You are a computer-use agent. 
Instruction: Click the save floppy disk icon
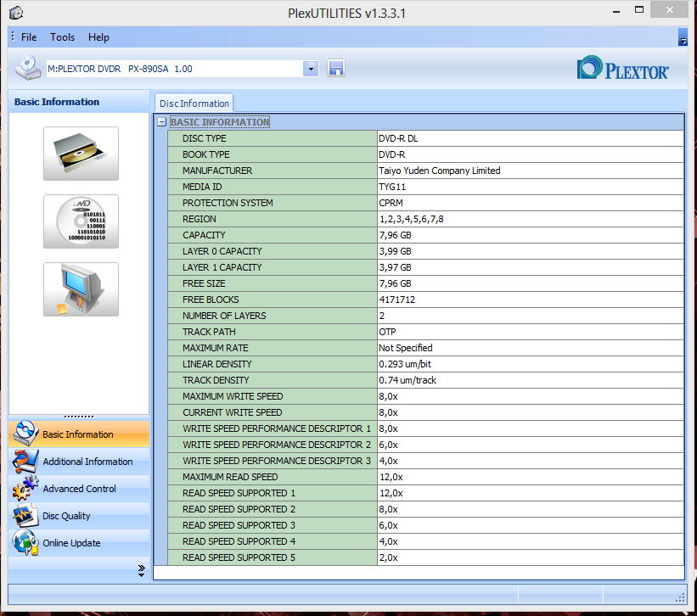click(x=336, y=69)
